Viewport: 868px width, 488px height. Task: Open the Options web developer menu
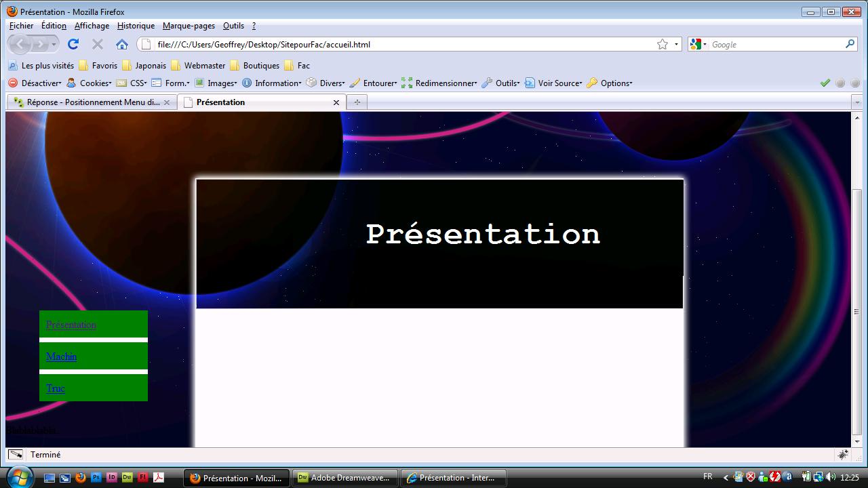610,83
